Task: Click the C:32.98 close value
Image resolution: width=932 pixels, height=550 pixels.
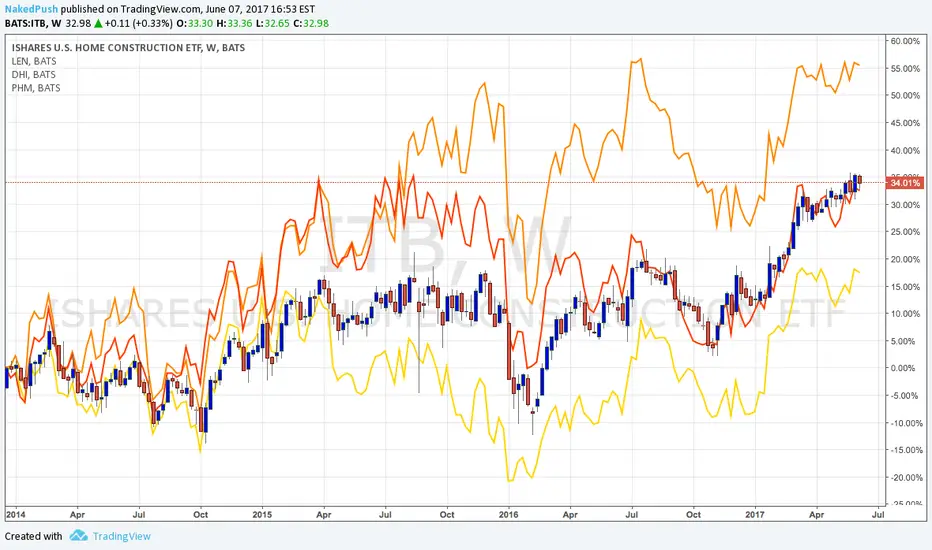Action: tap(311, 23)
